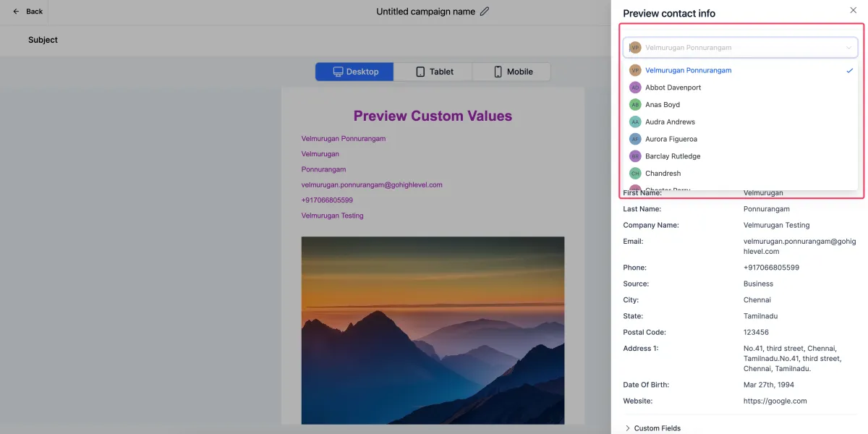Click the Chandresh avatar icon
Viewport: 868px width, 434px height.
(x=635, y=174)
